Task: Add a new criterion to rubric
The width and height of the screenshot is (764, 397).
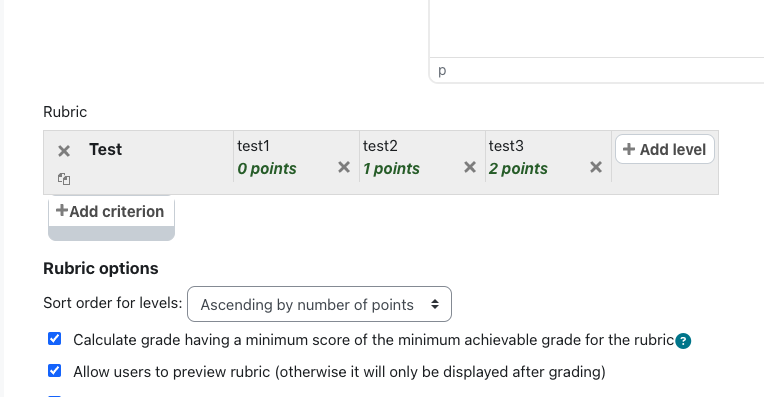Action: pos(111,211)
